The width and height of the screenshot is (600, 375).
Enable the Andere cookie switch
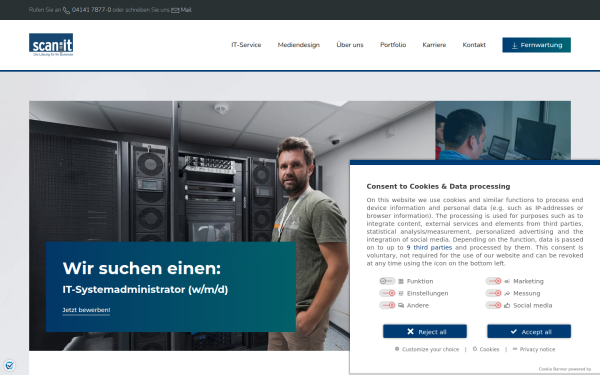point(387,305)
